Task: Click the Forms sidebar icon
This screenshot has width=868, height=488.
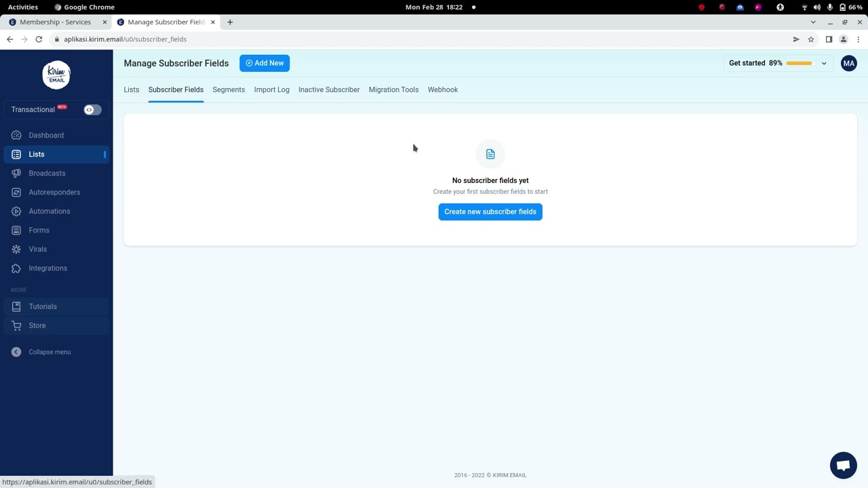Action: click(x=16, y=230)
